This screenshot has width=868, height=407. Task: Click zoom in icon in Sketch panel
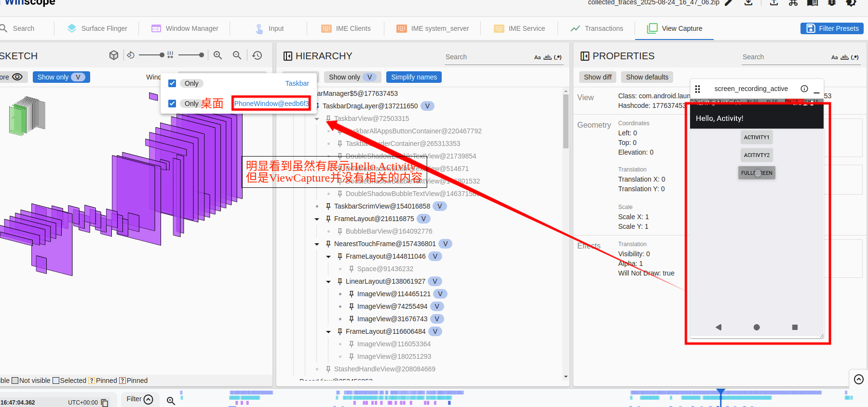tap(218, 55)
